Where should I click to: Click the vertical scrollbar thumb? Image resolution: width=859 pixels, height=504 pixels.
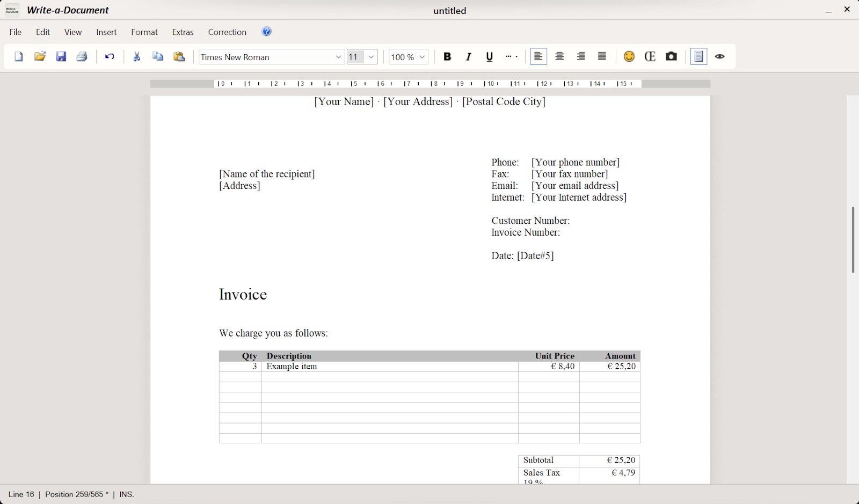tap(853, 239)
